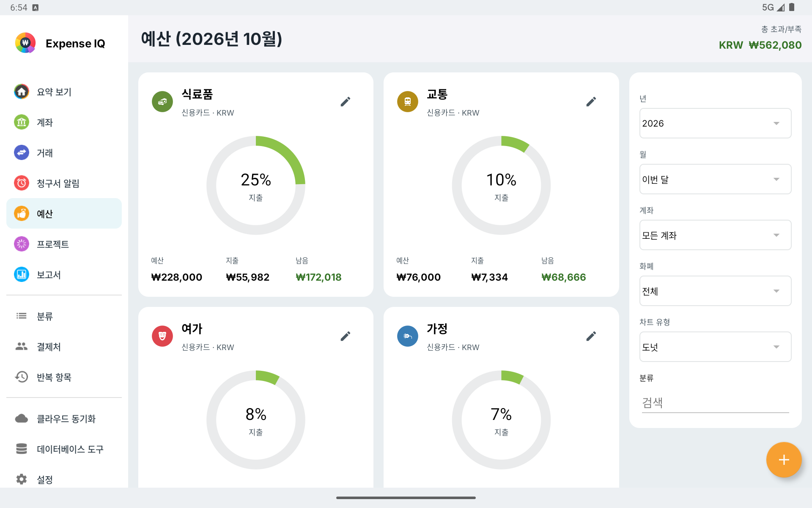This screenshot has width=812, height=508.
Task: Open the 보고서 chart icon
Action: coord(22,274)
